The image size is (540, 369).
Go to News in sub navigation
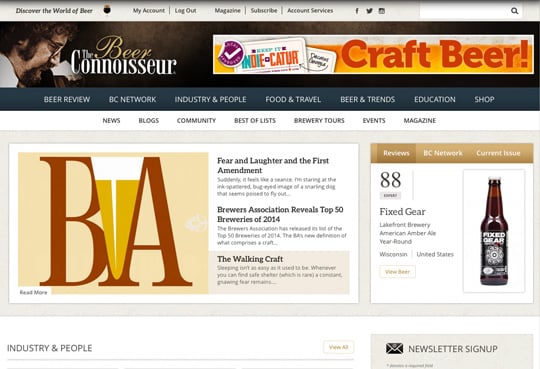111,121
